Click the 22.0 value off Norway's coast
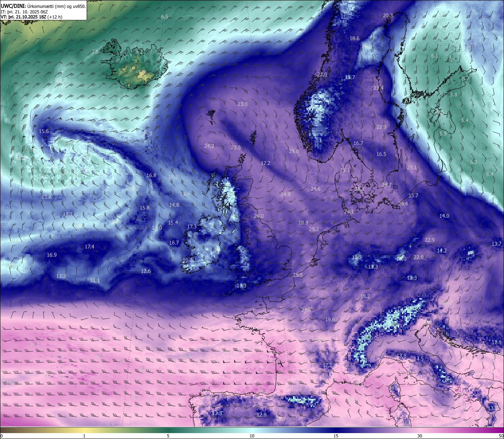504x439 pixels. 322,75
